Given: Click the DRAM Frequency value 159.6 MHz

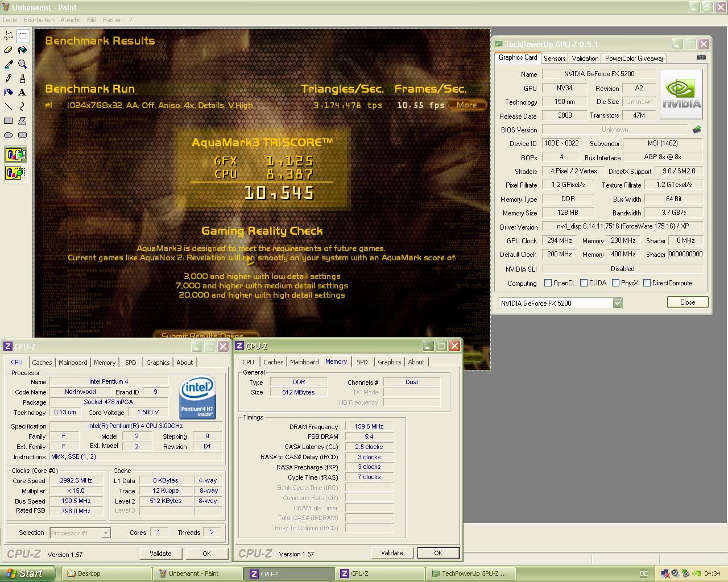Looking at the screenshot, I should click(369, 426).
